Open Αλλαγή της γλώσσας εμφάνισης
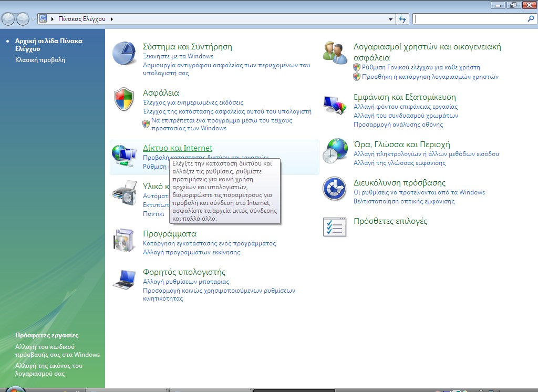Screen dimensions: 538x392 coord(399,163)
